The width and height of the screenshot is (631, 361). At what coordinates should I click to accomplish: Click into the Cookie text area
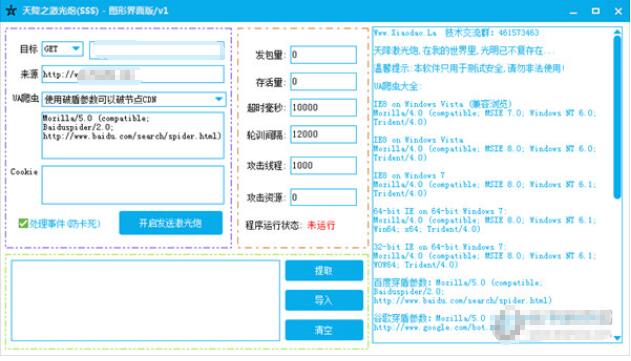pos(133,185)
